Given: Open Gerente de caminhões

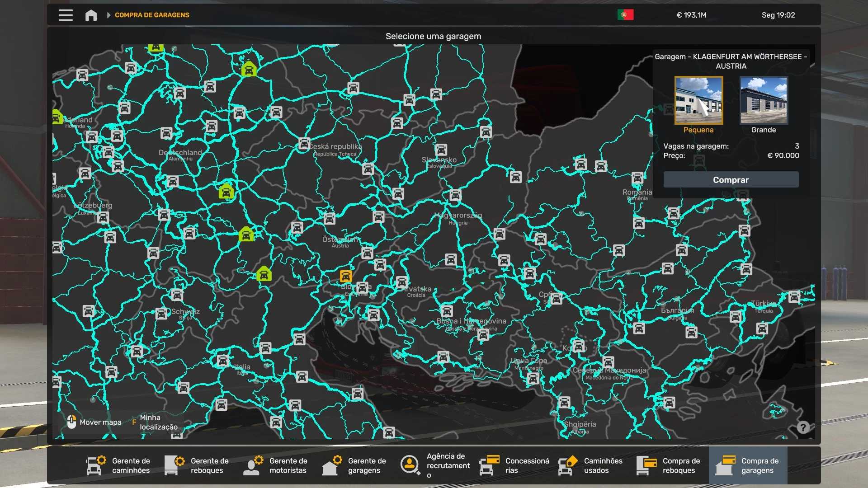Looking at the screenshot, I should (118, 465).
